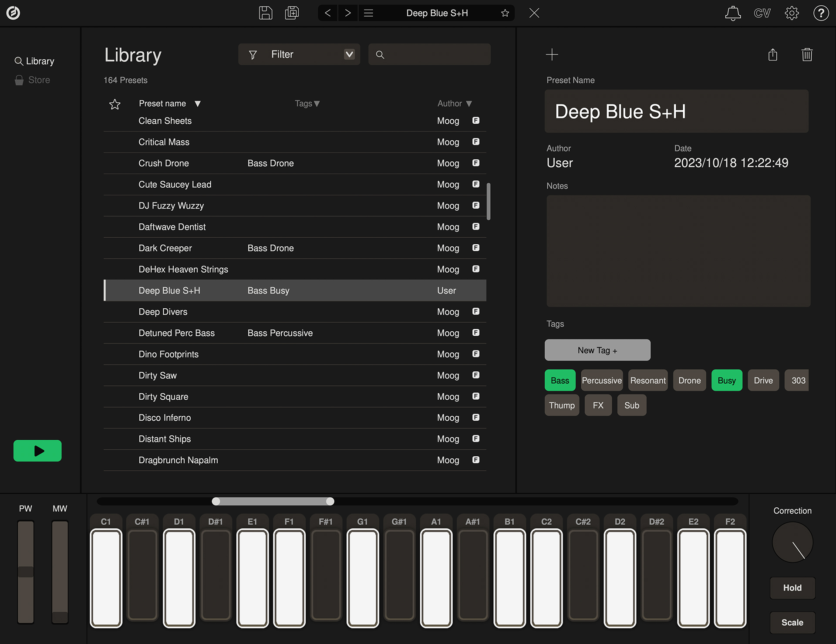836x644 pixels.
Task: Click the share/export preset icon
Action: pyautogui.click(x=773, y=55)
